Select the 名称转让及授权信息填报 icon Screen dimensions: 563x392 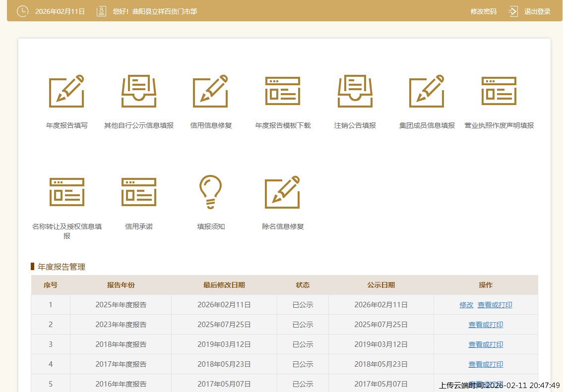66,192
